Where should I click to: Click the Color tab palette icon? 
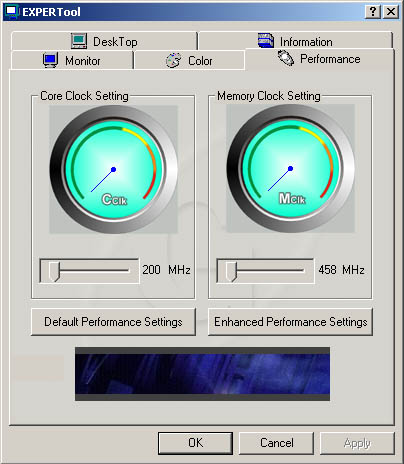173,60
